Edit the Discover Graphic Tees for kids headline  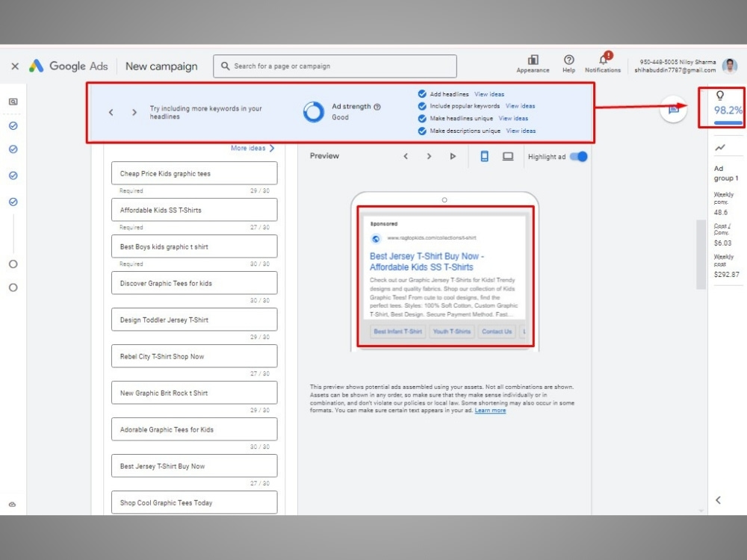tap(194, 283)
